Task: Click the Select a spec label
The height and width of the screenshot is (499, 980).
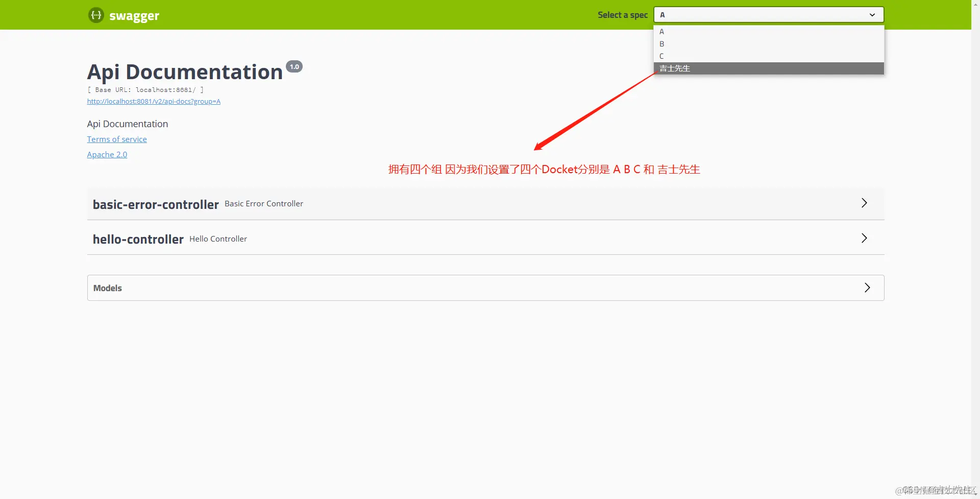Action: click(623, 15)
